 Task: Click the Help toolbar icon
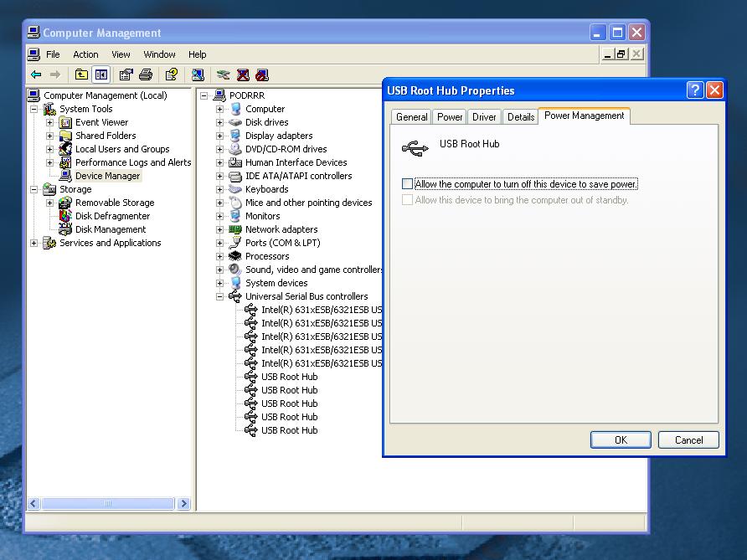coord(172,74)
